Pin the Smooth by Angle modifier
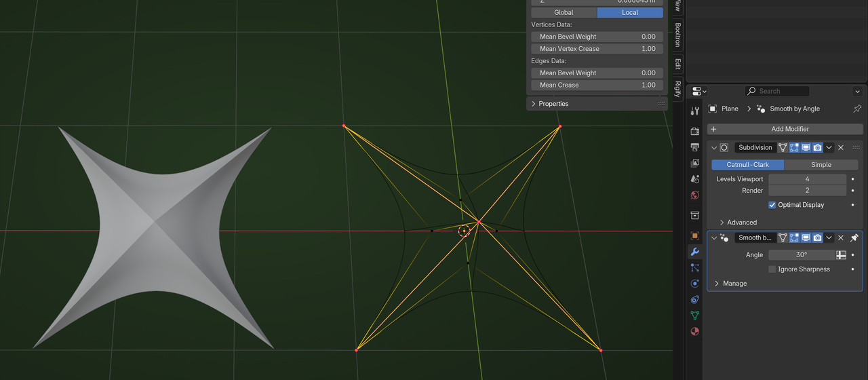 pos(854,237)
